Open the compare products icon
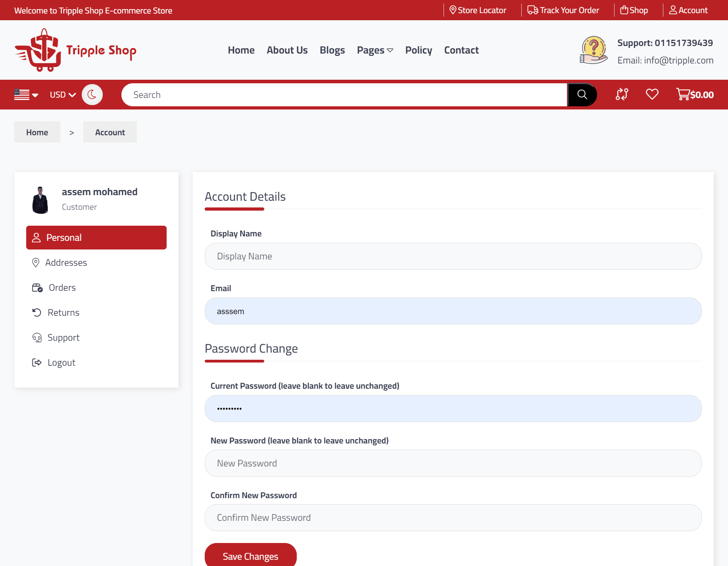728x566 pixels. 622,94
